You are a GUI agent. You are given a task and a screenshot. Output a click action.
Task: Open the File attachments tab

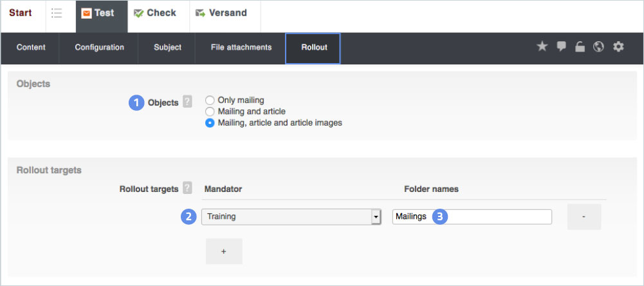coord(241,48)
